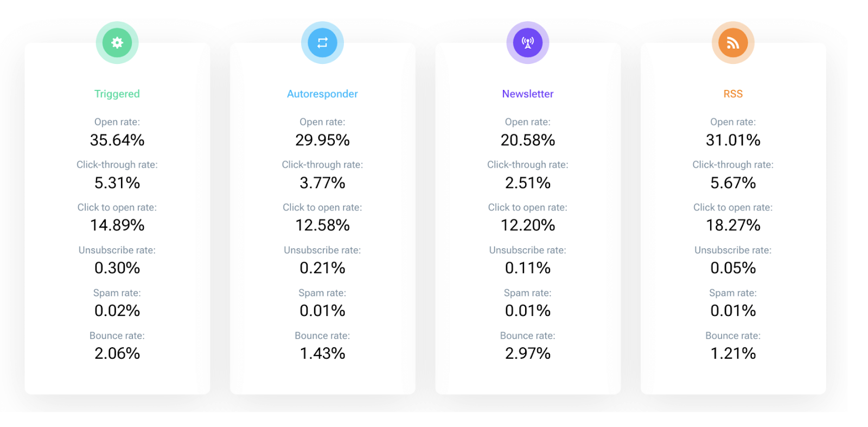Click RSS click to open rate 18.27%
The width and height of the screenshot is (868, 427).
(x=733, y=225)
